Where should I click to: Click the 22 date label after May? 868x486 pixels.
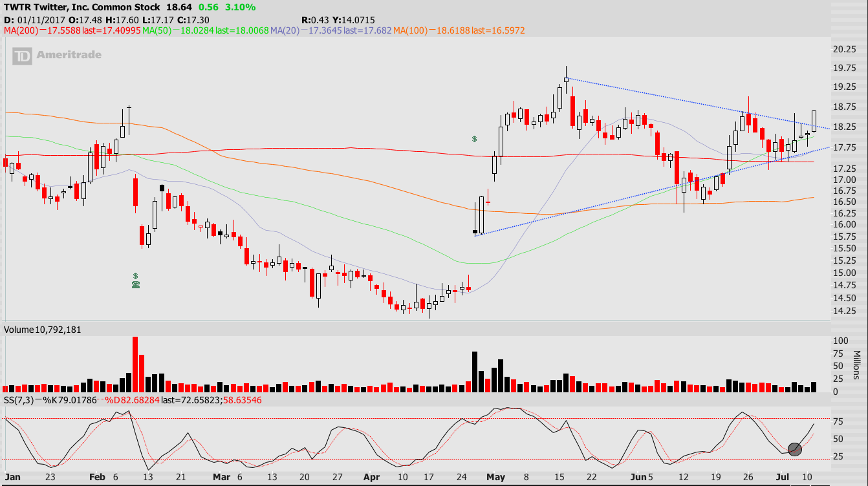coord(592,478)
